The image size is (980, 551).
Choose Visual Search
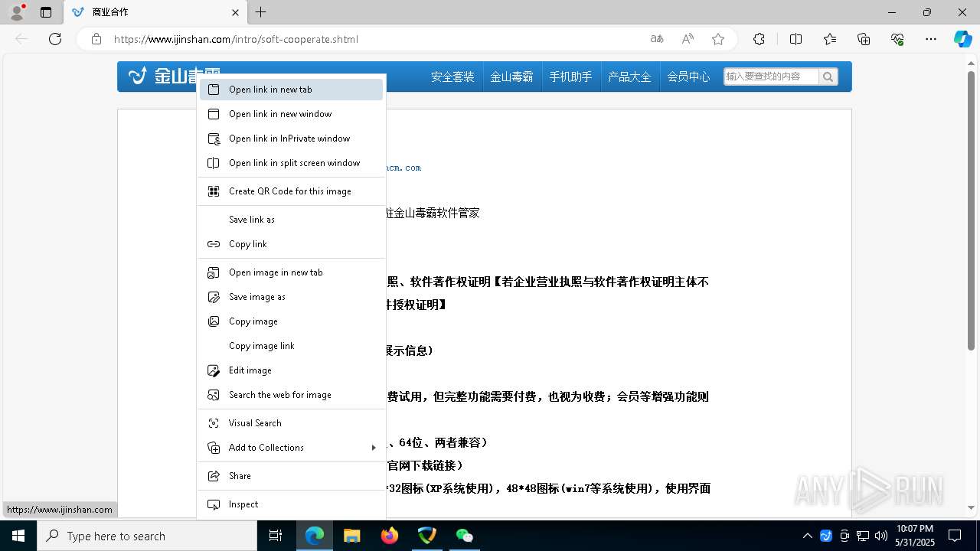(291, 423)
